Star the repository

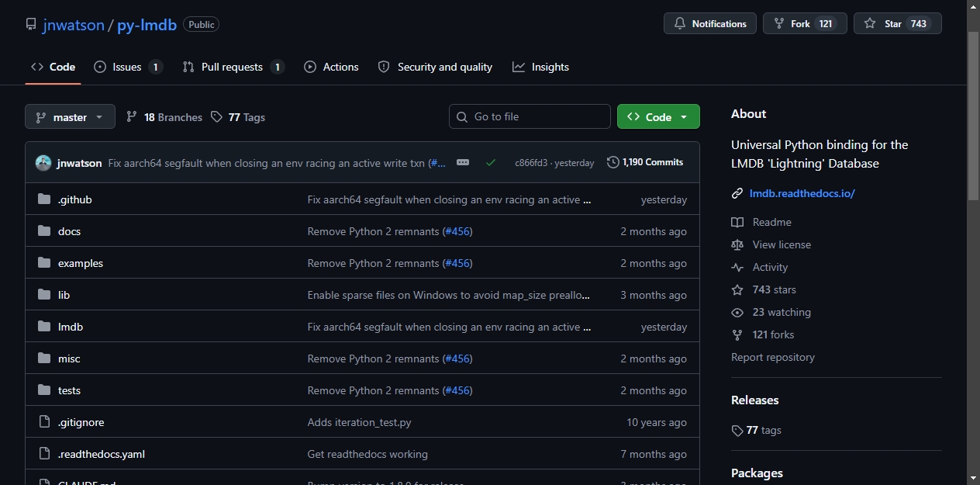(898, 23)
